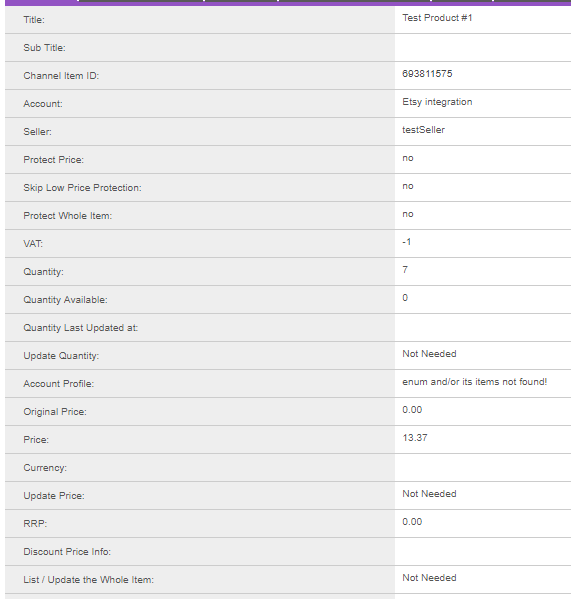
Task: Click the Price value 13.37
Action: click(414, 438)
